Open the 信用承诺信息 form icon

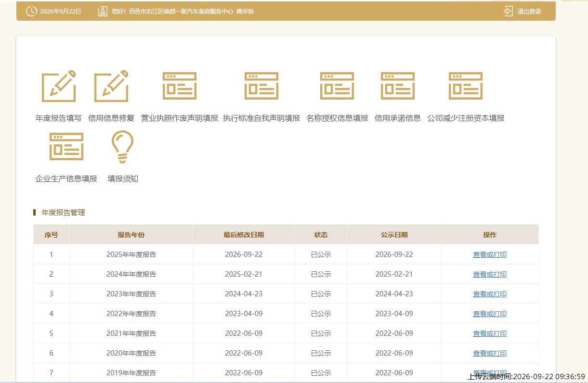[398, 86]
